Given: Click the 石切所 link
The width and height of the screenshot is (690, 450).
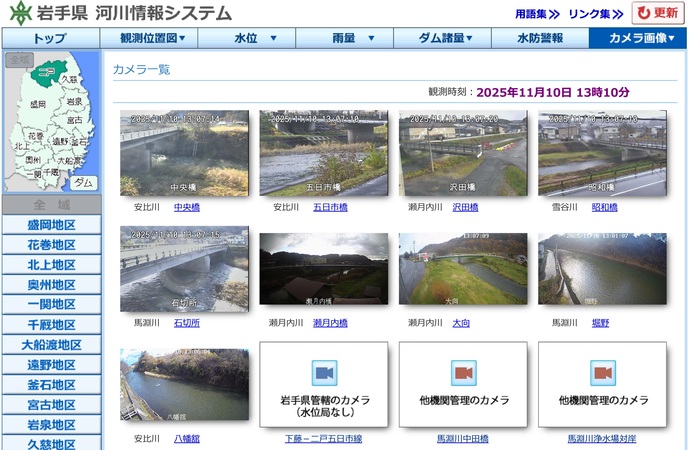Looking at the screenshot, I should point(187,323).
